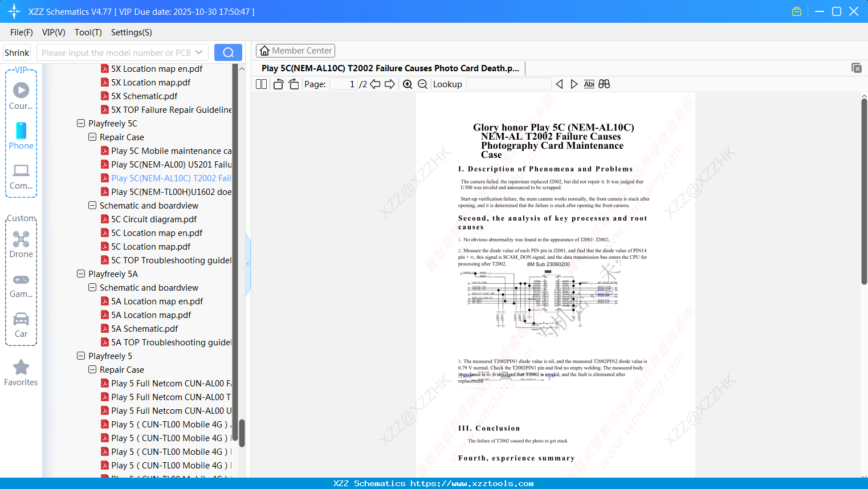The height and width of the screenshot is (489, 868).
Task: Open the model number dropdown arrow
Action: pyautogui.click(x=199, y=52)
